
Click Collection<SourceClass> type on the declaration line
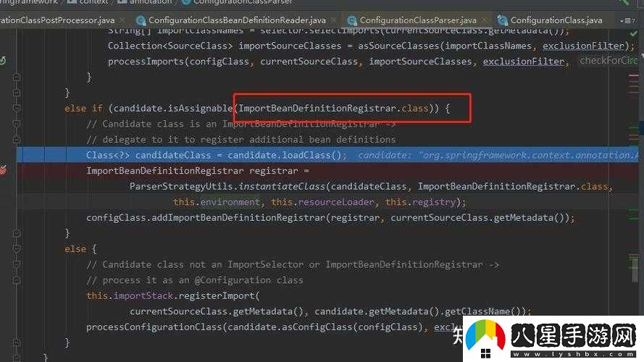click(170, 46)
